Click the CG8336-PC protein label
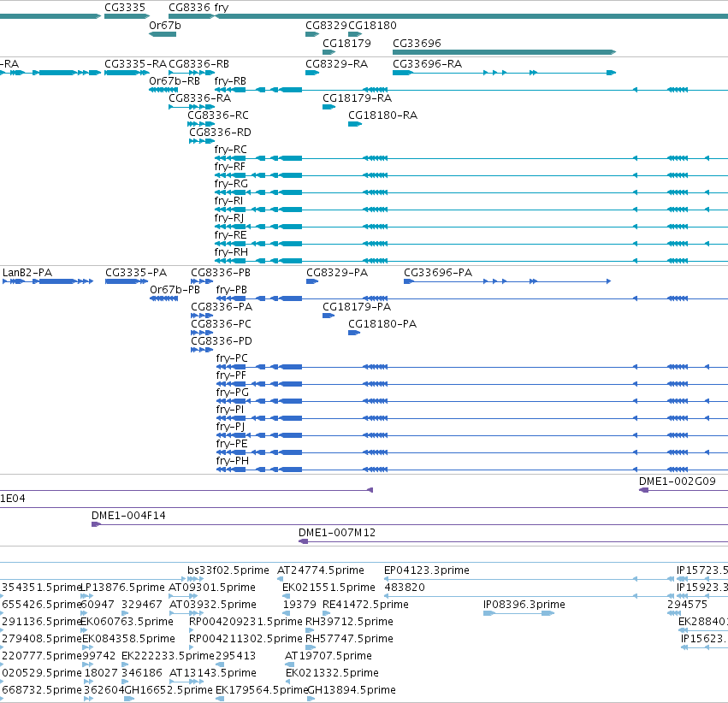 coord(221,324)
